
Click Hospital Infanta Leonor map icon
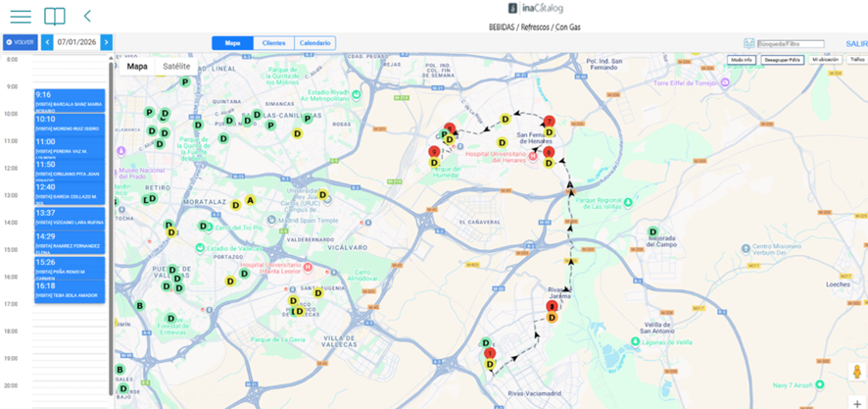point(308,268)
